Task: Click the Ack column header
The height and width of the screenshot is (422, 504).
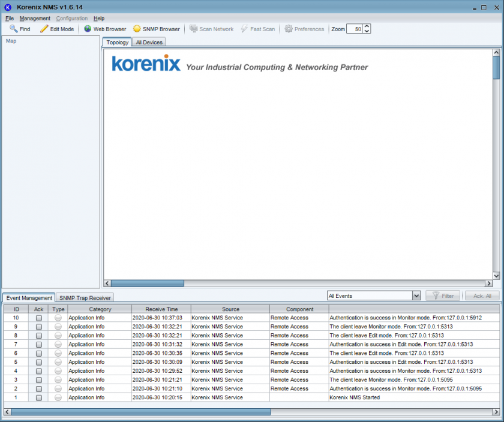Action: [x=38, y=309]
